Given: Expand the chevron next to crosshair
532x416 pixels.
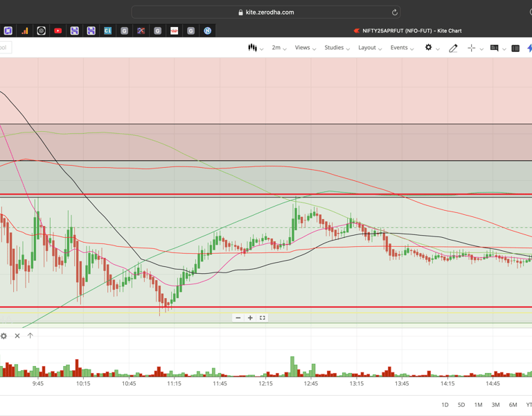Looking at the screenshot, I should pyautogui.click(x=481, y=49).
